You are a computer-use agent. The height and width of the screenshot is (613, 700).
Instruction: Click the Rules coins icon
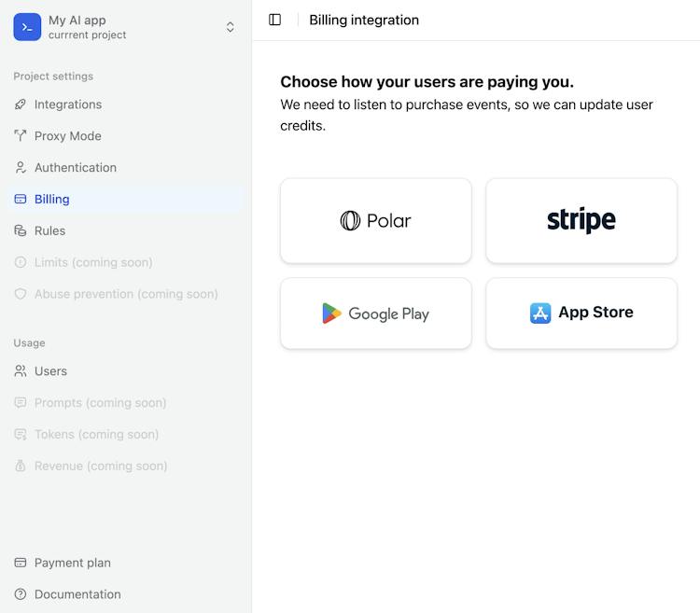(21, 230)
